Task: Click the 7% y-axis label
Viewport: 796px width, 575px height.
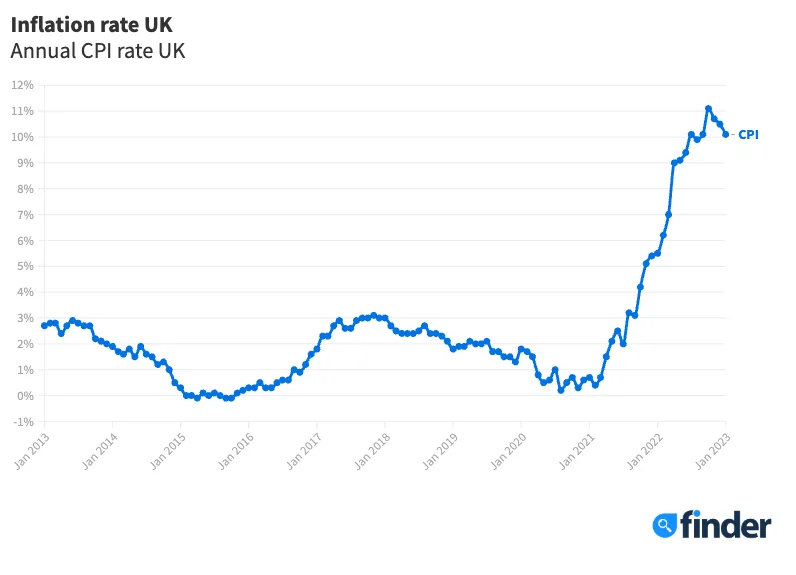Action: [25, 215]
